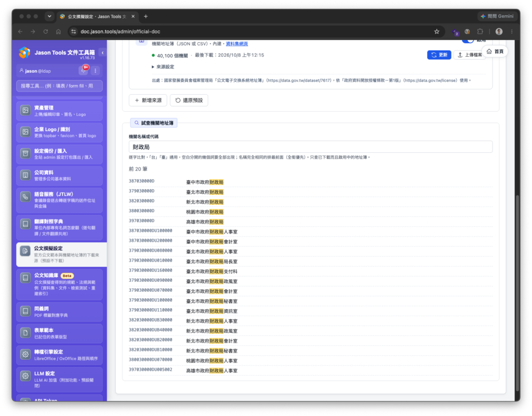Click browser forward arrow

33,32
